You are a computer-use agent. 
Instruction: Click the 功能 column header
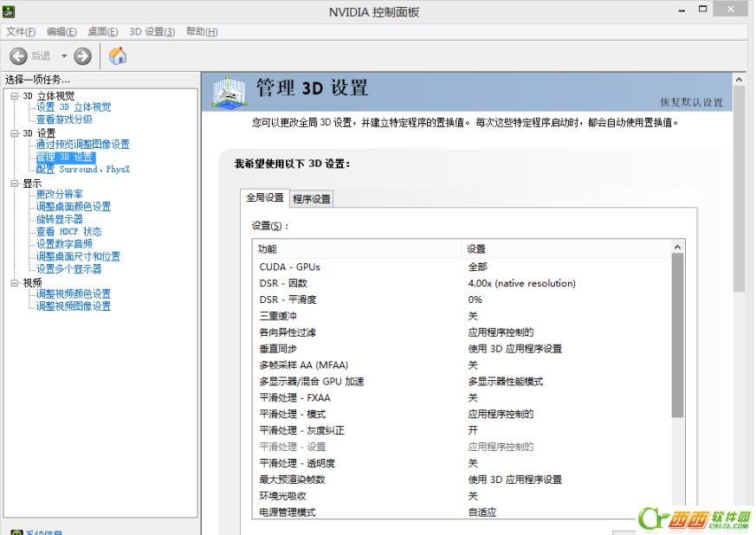coord(358,249)
